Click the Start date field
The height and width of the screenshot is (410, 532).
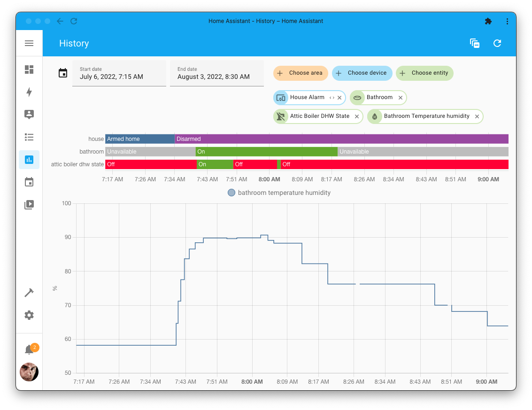click(x=119, y=73)
